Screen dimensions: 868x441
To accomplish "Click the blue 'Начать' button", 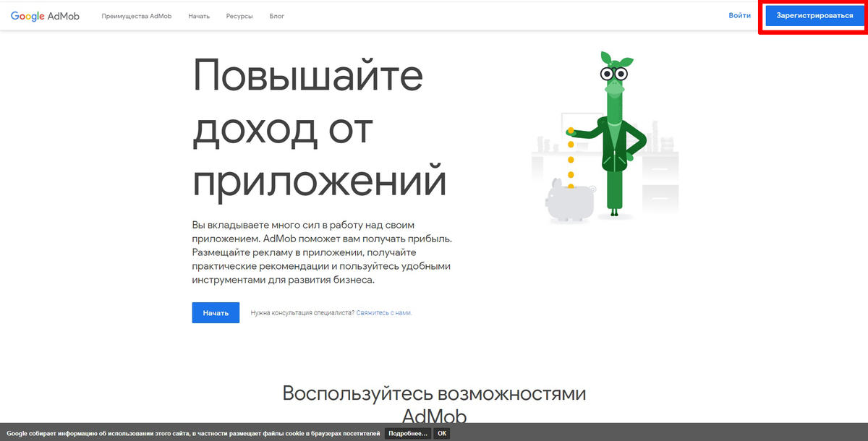I will point(215,312).
